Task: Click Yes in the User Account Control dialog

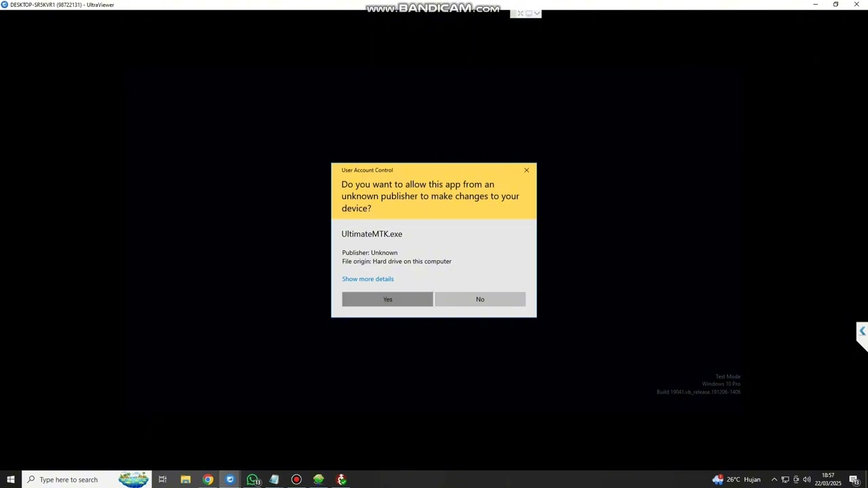Action: click(x=387, y=299)
